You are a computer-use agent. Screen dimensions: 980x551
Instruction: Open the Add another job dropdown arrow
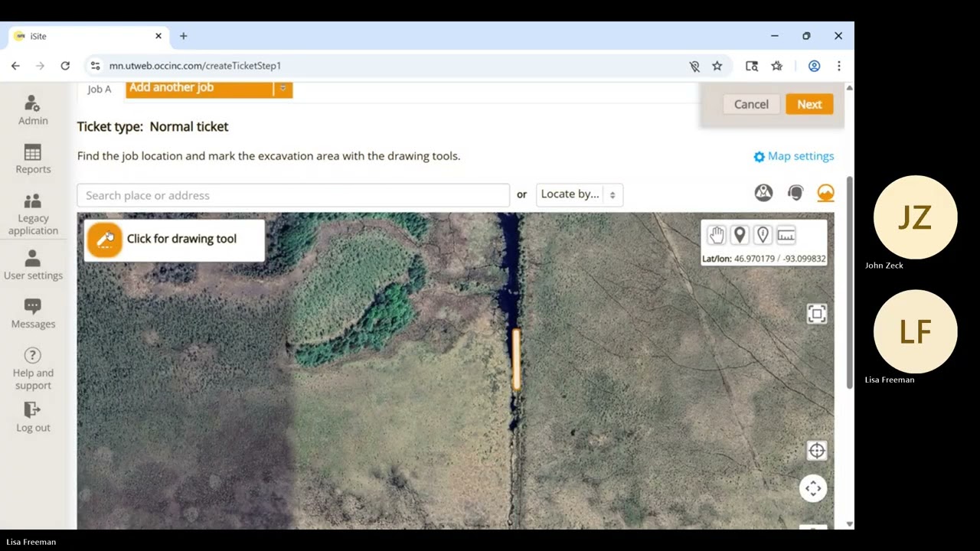283,88
